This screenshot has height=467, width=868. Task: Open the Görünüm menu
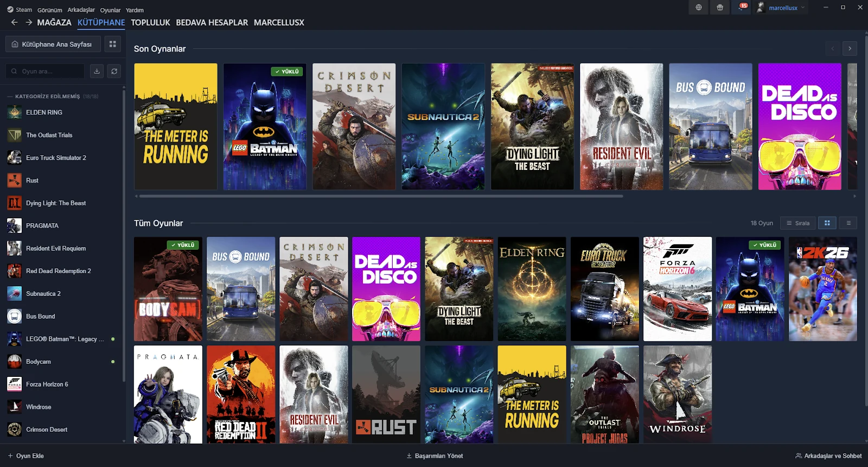50,10
